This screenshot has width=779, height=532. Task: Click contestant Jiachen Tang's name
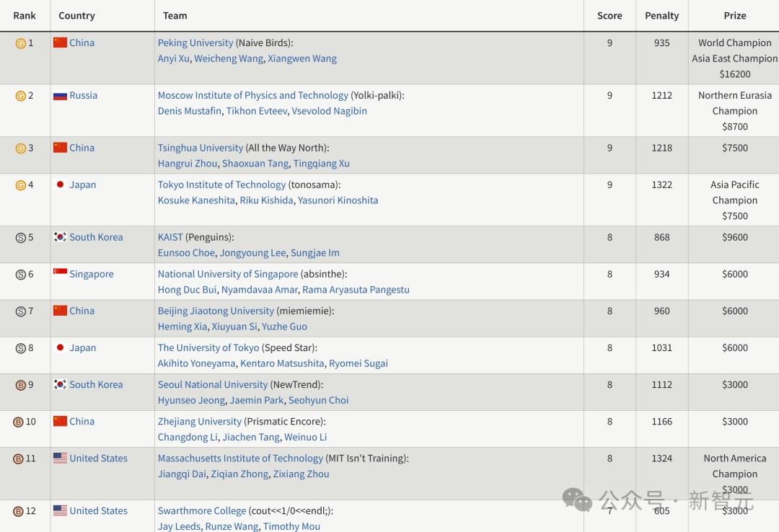click(x=251, y=438)
